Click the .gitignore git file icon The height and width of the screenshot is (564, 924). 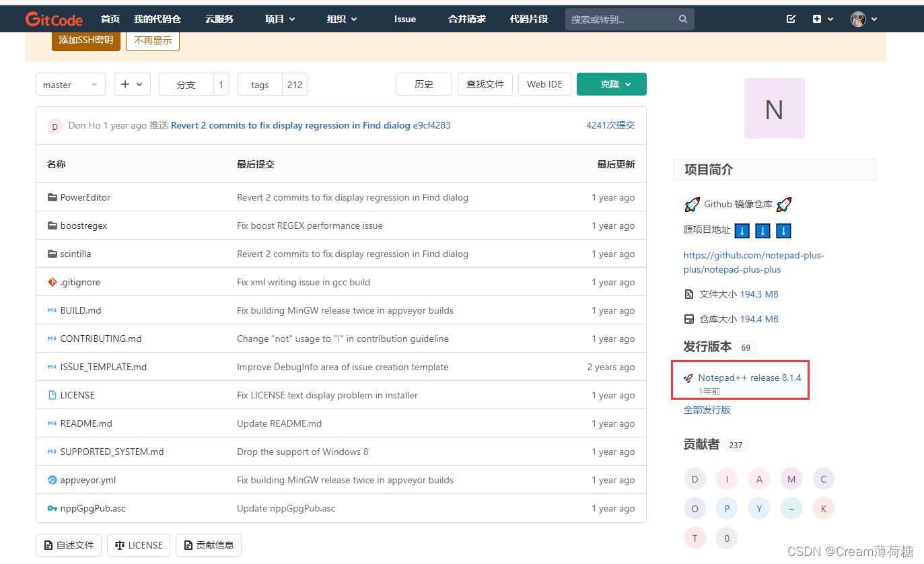pyautogui.click(x=52, y=282)
